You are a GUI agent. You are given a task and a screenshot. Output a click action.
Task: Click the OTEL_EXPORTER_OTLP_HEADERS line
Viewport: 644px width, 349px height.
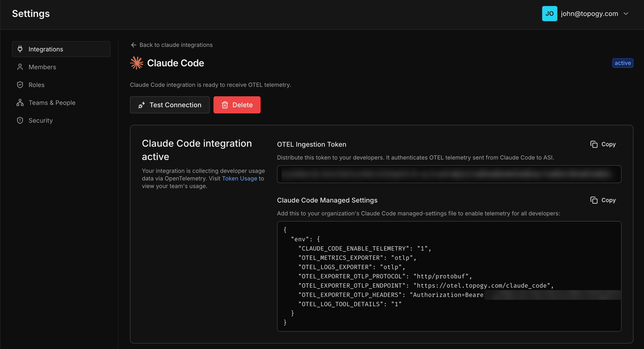[459, 295]
